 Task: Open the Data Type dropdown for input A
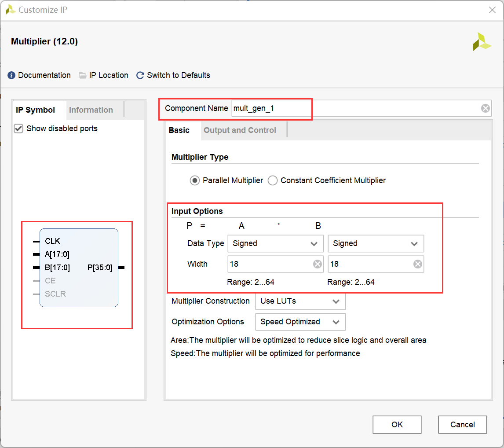pyautogui.click(x=275, y=243)
